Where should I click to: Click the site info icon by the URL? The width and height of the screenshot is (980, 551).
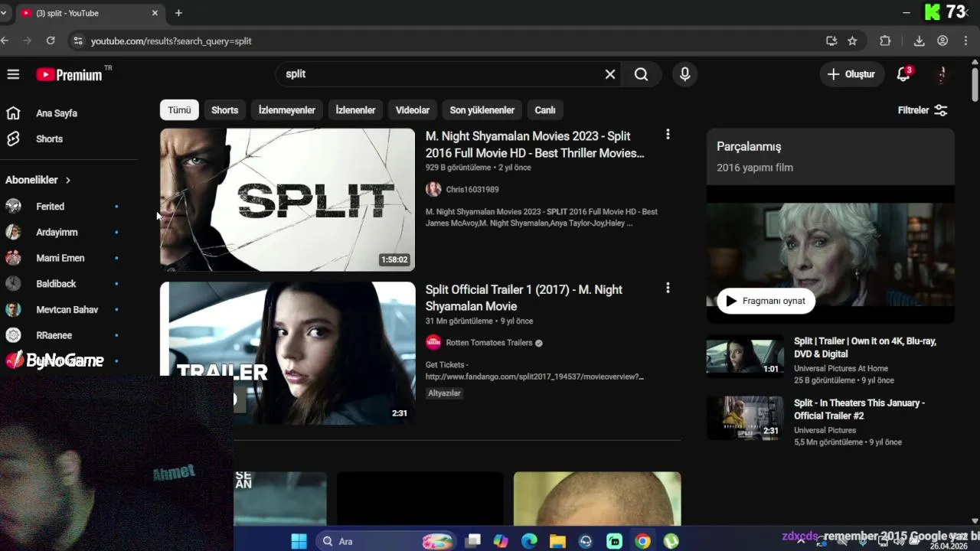pos(77,41)
